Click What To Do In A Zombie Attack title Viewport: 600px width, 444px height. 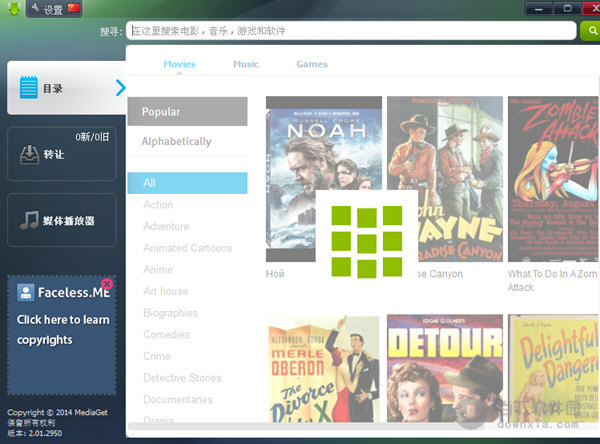pyautogui.click(x=552, y=281)
